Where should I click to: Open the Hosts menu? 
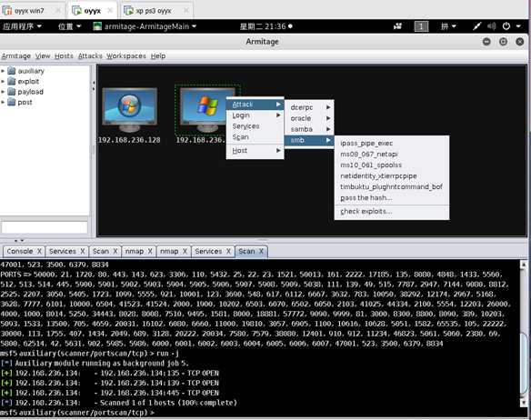pos(64,55)
